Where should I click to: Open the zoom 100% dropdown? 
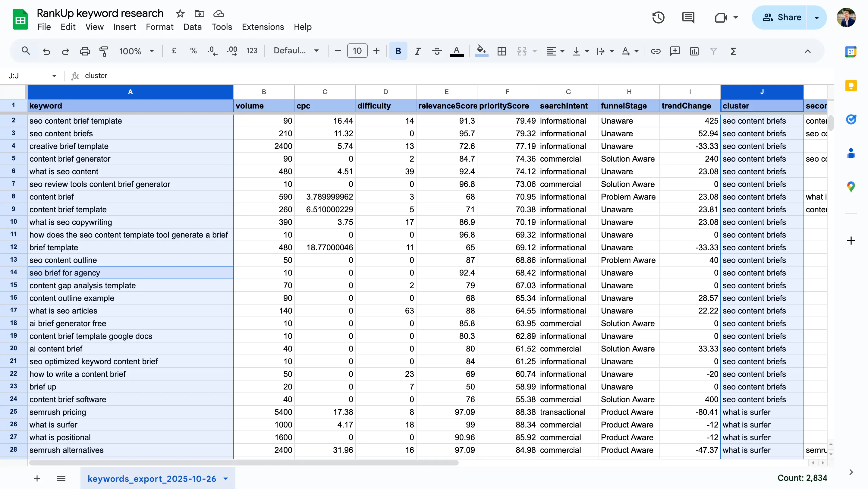pyautogui.click(x=137, y=51)
